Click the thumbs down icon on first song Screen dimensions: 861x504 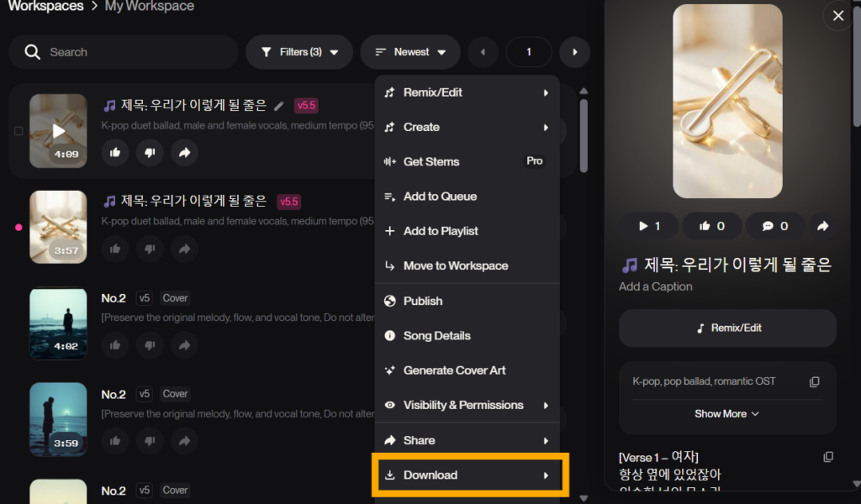point(150,152)
